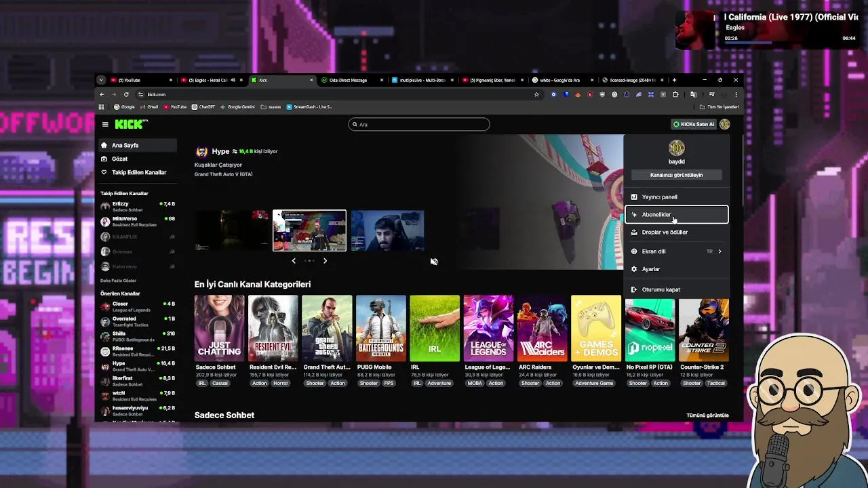Open Gözat from the sidebar
Viewport: 868px width, 488px height.
coord(119,159)
